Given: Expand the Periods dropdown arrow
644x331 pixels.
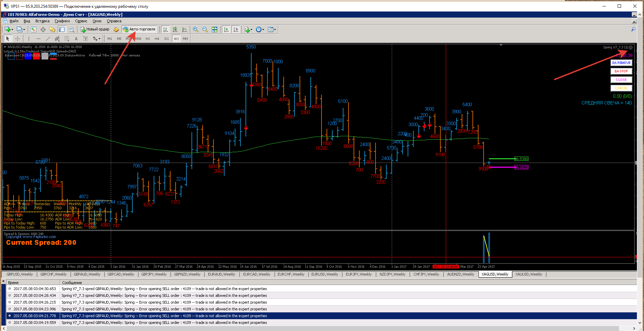Looking at the screenshot, I should pos(263,29).
